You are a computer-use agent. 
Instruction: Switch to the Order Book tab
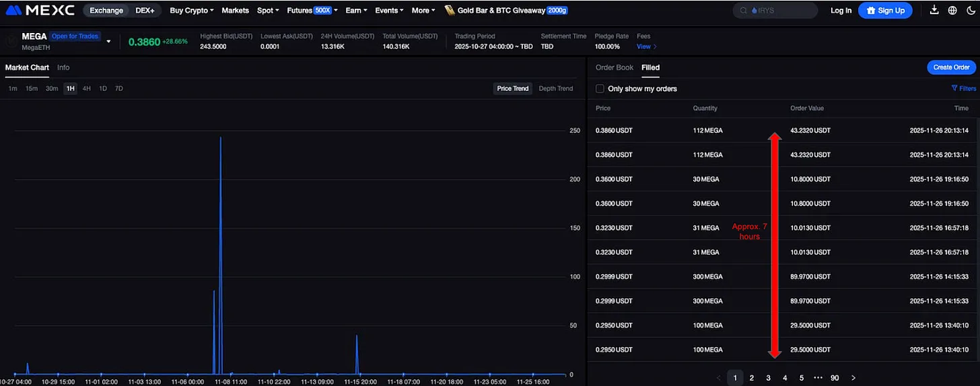(x=614, y=67)
